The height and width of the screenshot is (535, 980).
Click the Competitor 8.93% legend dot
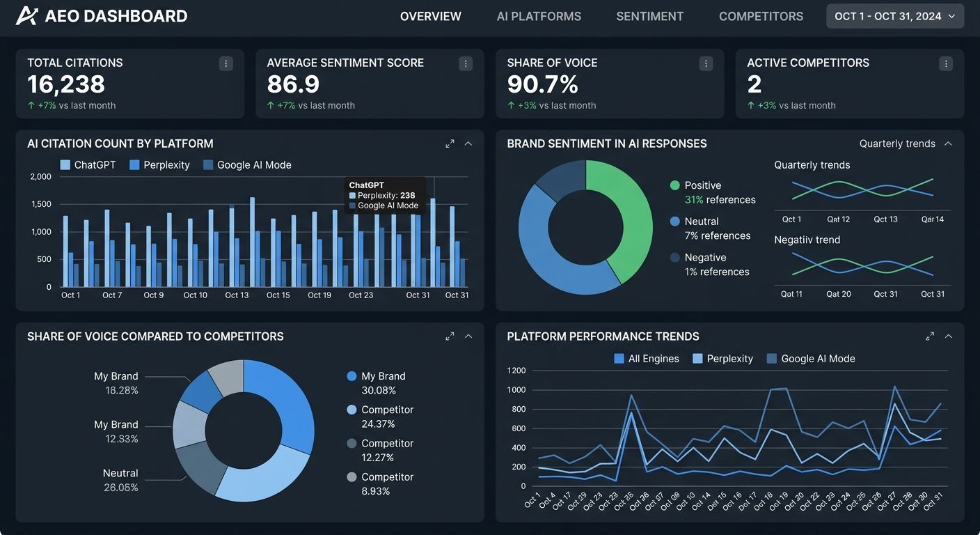click(x=351, y=477)
